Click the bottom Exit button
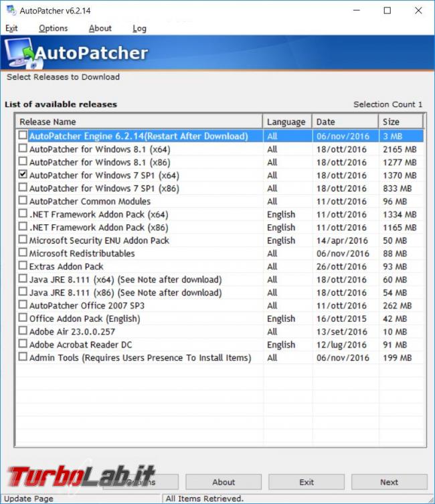Screen dimensions: 435x504 (307, 482)
